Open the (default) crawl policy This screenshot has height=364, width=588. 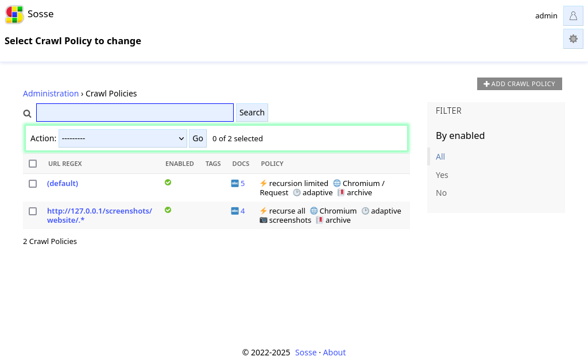[x=63, y=183]
